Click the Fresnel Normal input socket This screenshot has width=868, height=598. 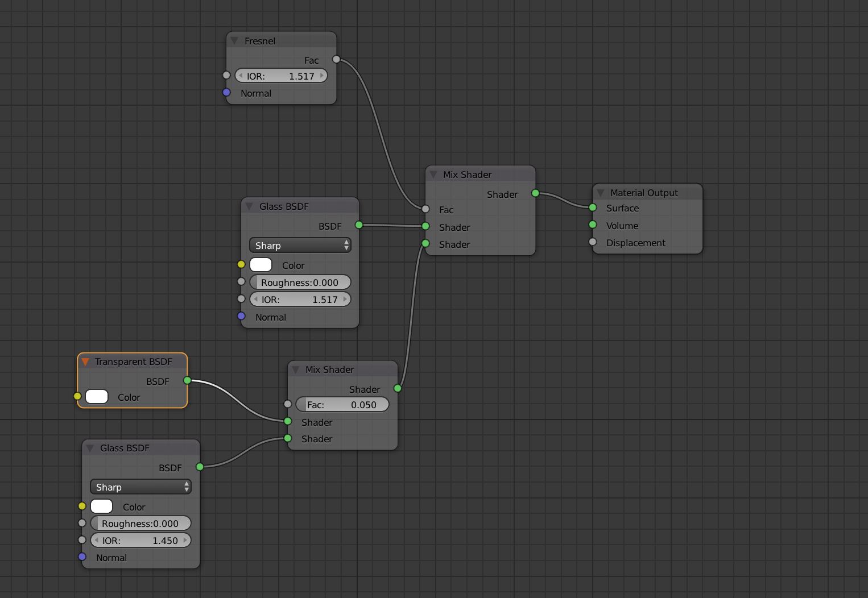pos(226,92)
